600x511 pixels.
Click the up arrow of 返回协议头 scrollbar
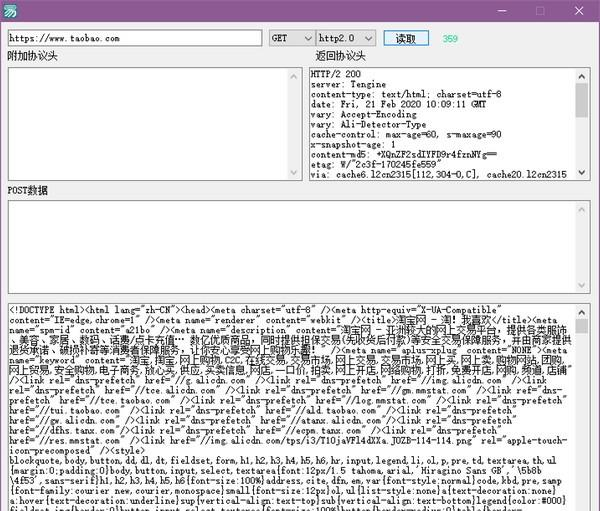(x=582, y=77)
